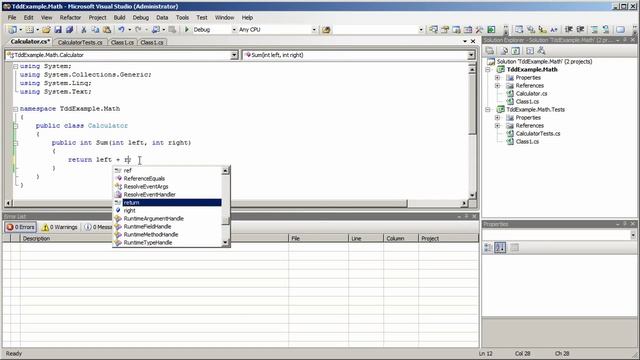Open the Build menu
Image resolution: width=640 pixels, height=360 pixels.
coord(119,18)
